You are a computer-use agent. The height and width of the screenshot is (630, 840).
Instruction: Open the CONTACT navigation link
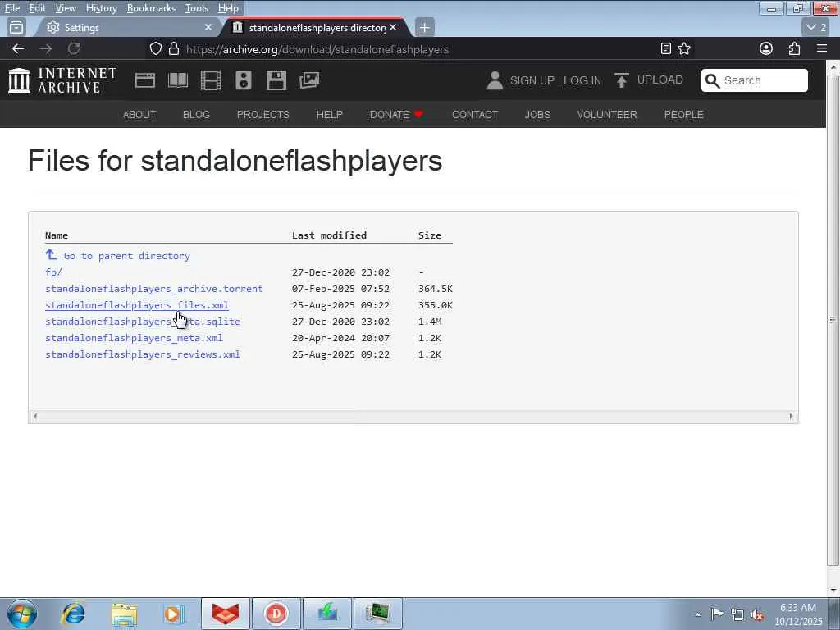tap(475, 115)
